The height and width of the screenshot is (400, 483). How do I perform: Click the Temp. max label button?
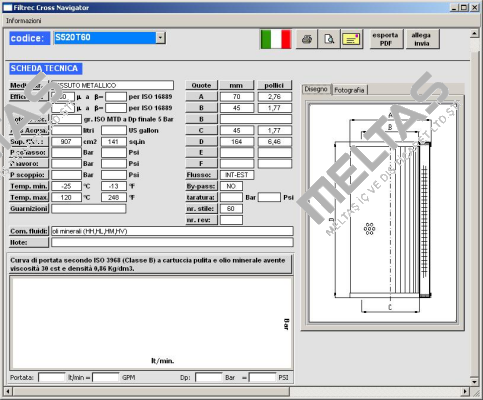(x=29, y=197)
